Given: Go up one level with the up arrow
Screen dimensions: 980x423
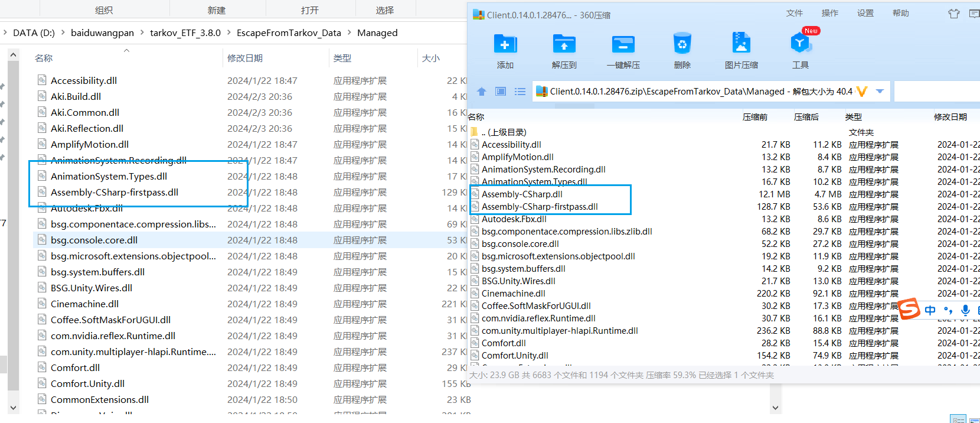Looking at the screenshot, I should (482, 92).
